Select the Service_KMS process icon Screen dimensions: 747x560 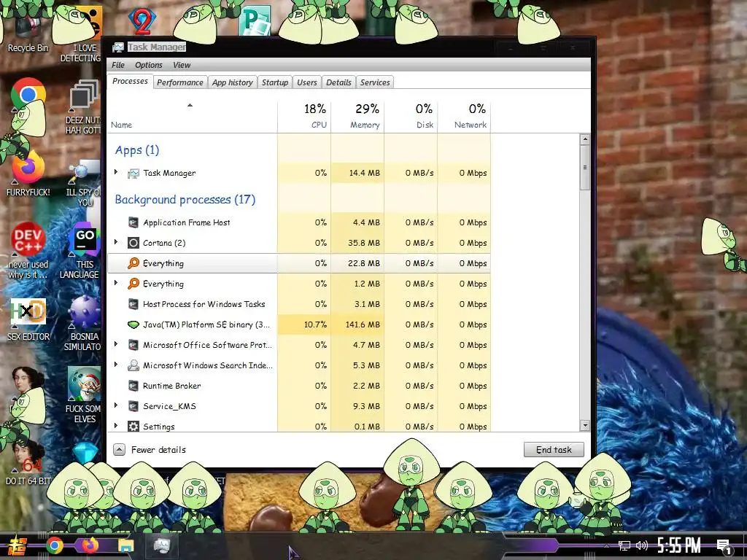133,406
